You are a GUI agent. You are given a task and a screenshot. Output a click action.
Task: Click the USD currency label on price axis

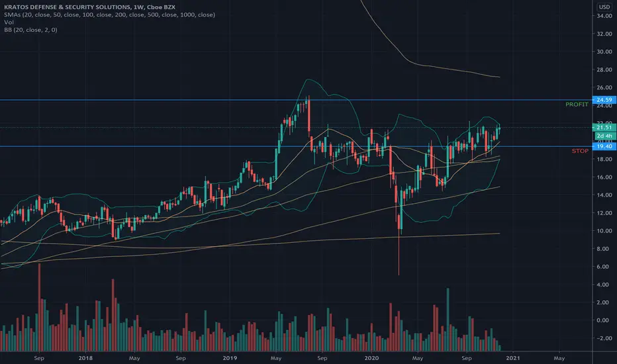604,7
